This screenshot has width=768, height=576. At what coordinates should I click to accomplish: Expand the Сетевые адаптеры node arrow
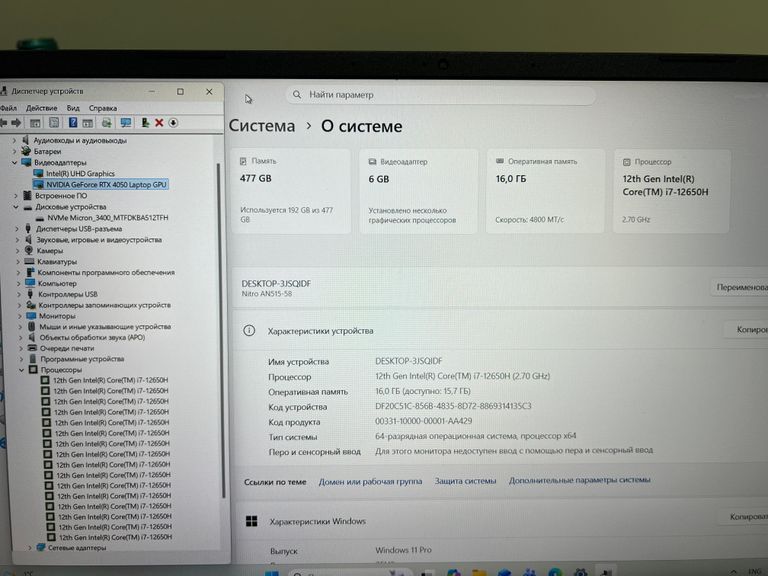tap(30, 548)
